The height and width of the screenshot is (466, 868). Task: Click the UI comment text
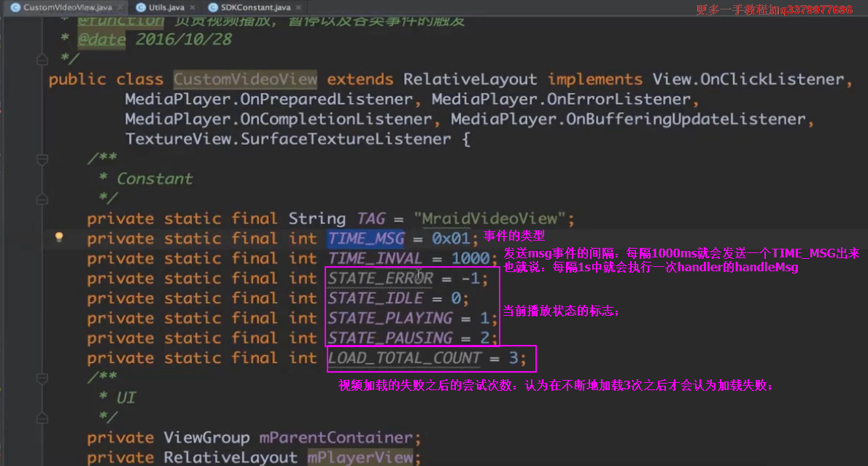point(125,398)
